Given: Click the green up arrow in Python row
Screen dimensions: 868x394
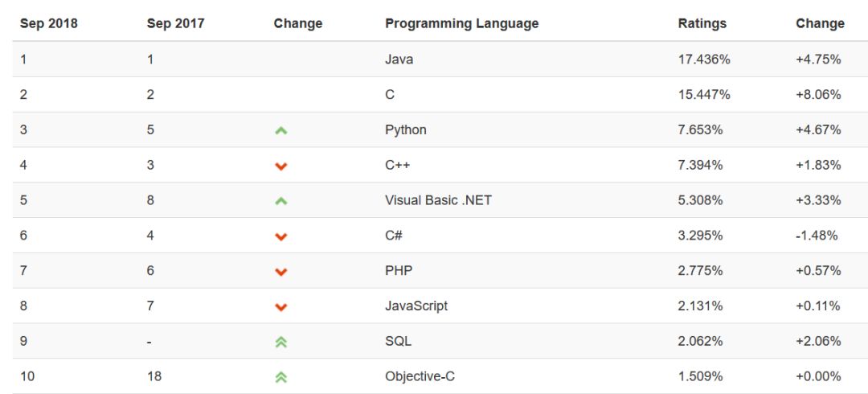Looking at the screenshot, I should 281,131.
